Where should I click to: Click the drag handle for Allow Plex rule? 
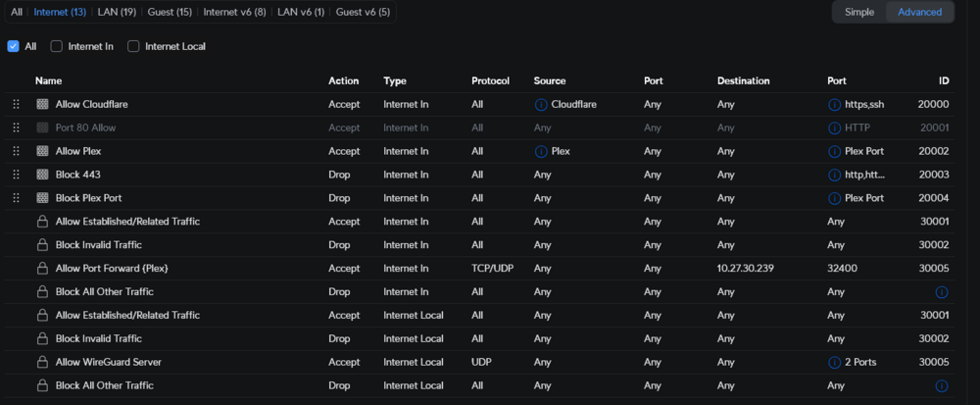click(17, 151)
